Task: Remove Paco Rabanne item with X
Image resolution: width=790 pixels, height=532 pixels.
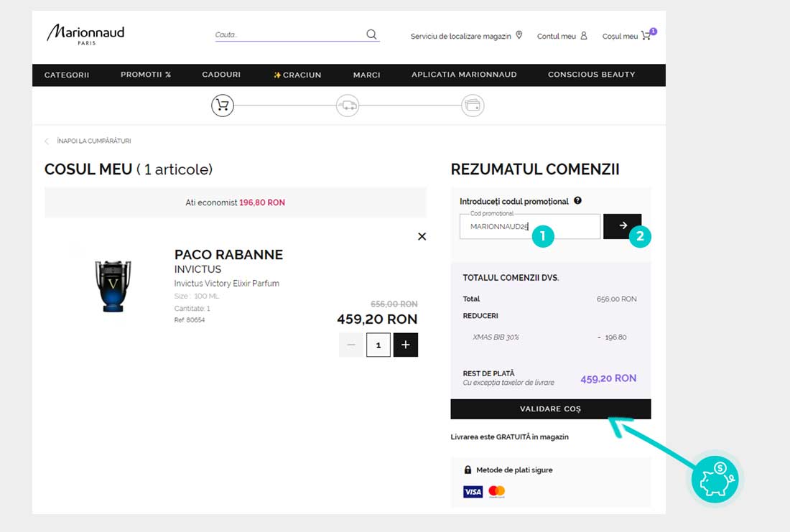Action: [x=422, y=236]
